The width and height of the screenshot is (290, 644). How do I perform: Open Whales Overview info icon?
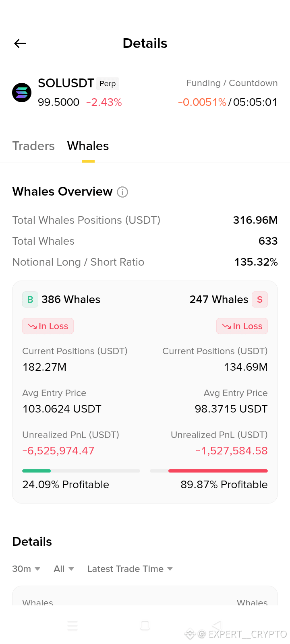coord(122,192)
